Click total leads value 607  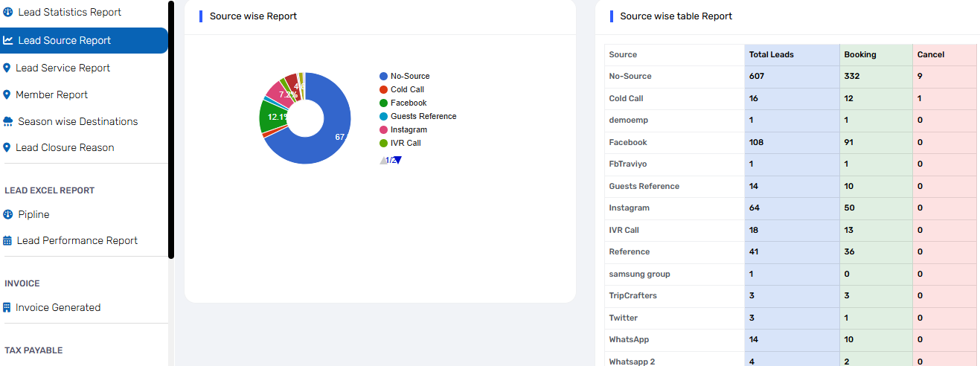click(757, 76)
